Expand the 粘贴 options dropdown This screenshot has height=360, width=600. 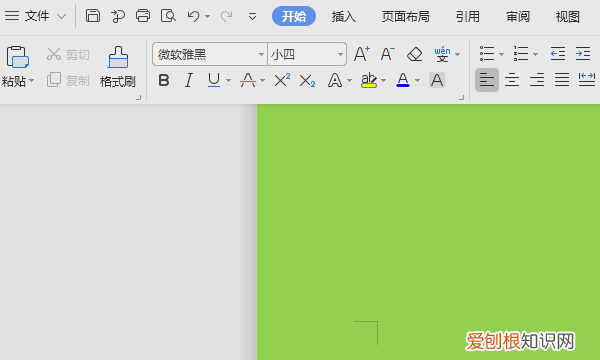(x=32, y=81)
